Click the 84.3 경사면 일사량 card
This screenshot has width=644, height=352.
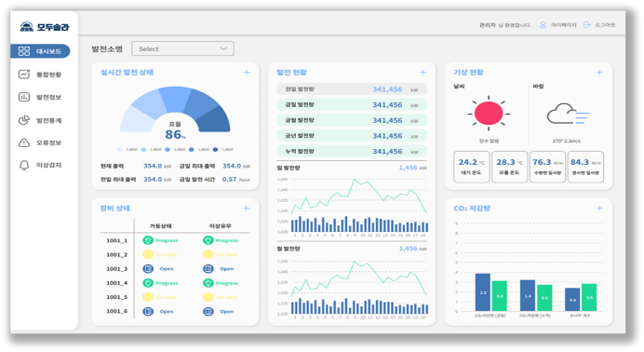585,167
